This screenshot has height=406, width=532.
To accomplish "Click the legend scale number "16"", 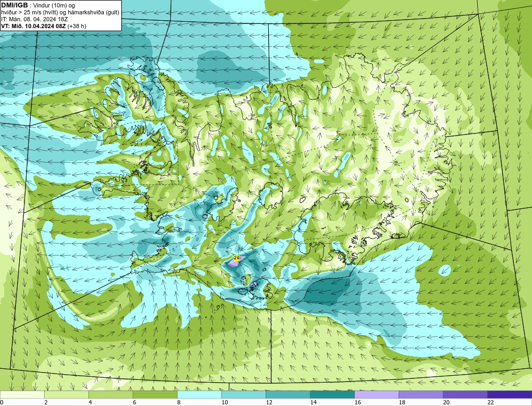I will [x=358, y=402].
